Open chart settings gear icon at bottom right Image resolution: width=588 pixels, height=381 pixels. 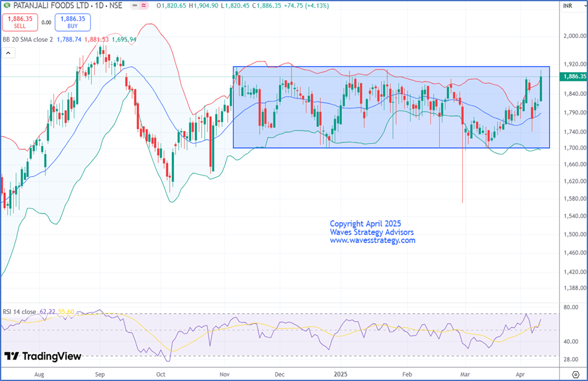576,374
